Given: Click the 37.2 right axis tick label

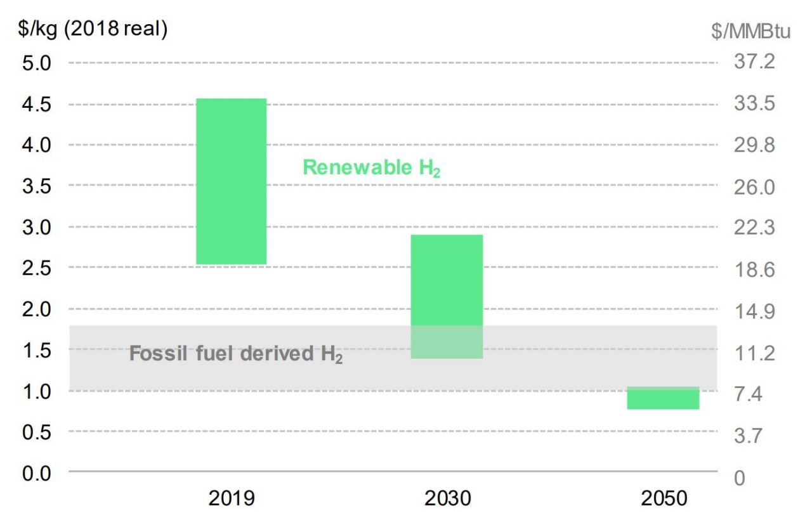Looking at the screenshot, I should pyautogui.click(x=754, y=63).
